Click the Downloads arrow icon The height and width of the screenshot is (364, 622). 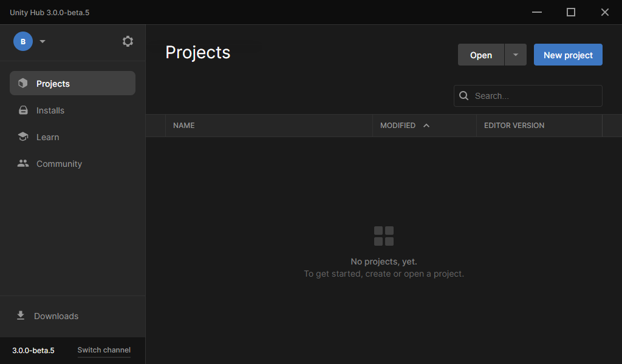point(21,315)
